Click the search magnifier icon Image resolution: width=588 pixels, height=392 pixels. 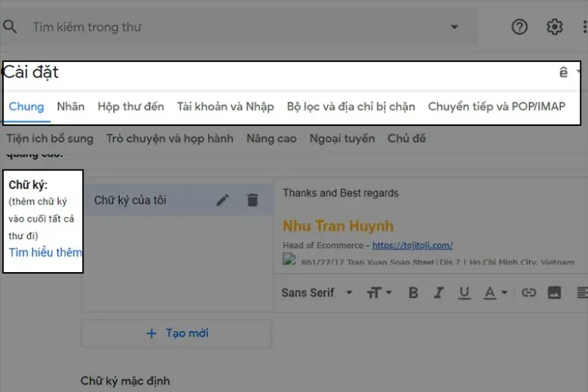tap(10, 26)
